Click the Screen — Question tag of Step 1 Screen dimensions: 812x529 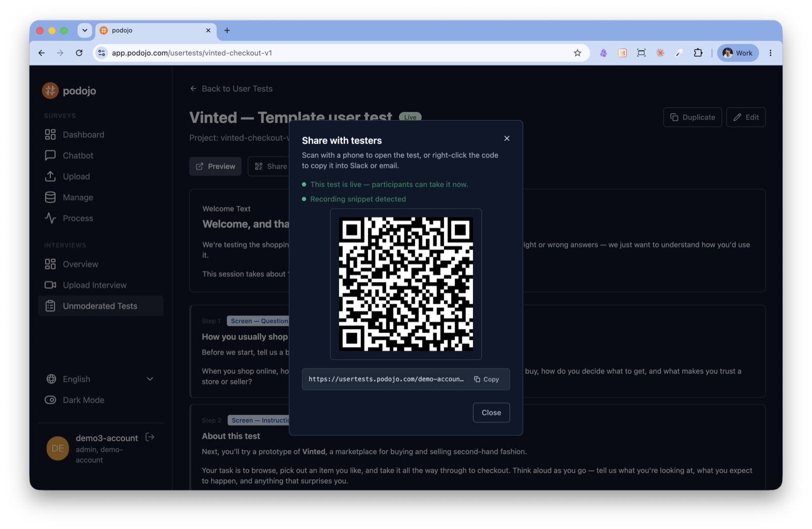coord(259,321)
